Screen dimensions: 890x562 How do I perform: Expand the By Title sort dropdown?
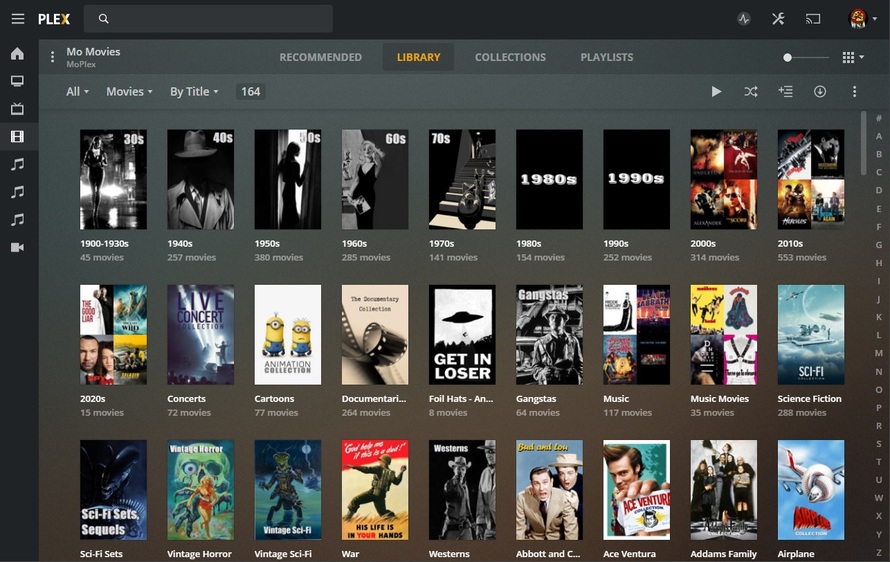[x=194, y=91]
